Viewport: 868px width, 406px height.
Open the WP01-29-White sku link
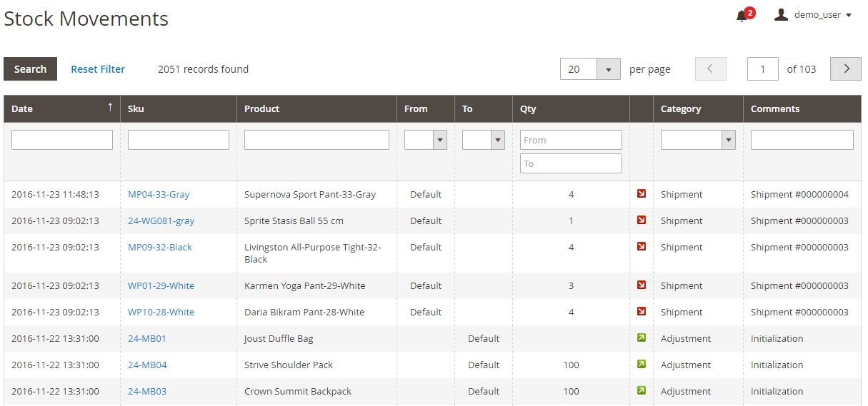(161, 285)
